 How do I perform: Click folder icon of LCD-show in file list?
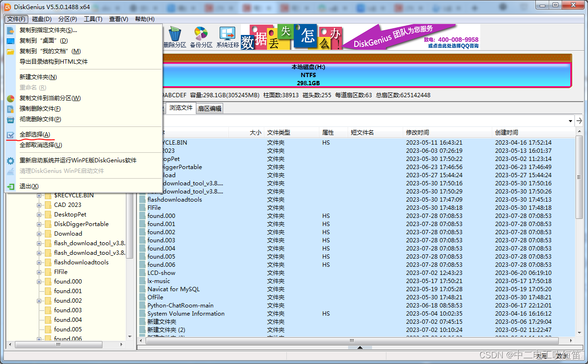tap(143, 273)
